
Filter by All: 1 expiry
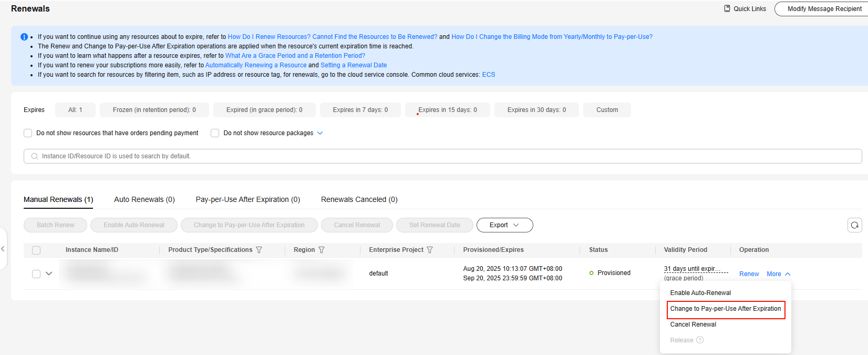75,110
